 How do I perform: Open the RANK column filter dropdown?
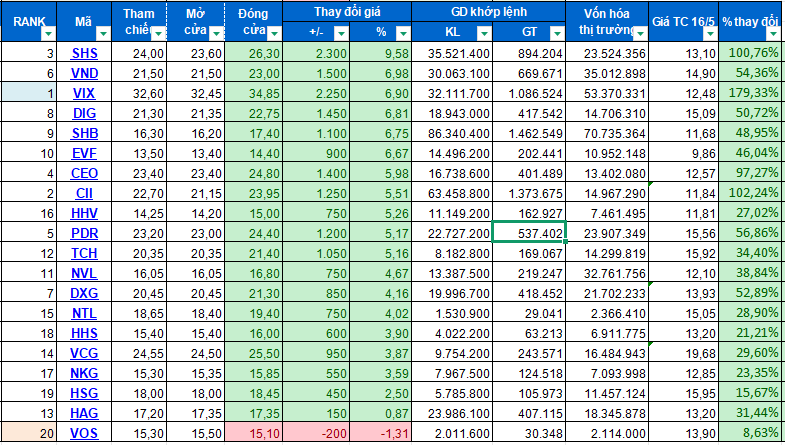49,34
